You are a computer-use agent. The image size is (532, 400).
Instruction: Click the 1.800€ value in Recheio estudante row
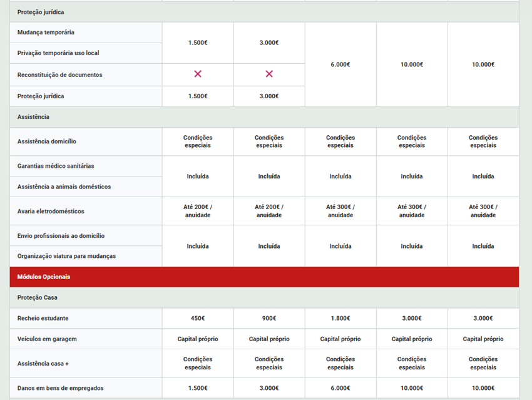[340, 318]
